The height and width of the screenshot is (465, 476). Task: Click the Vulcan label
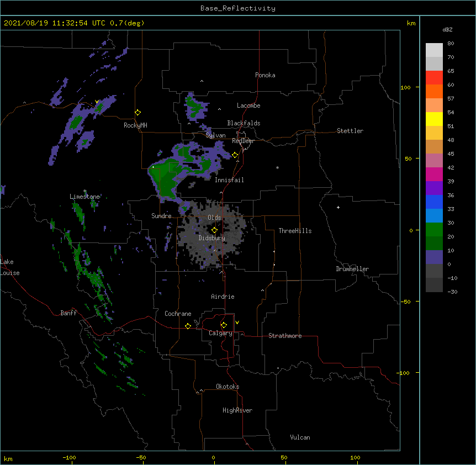(300, 437)
